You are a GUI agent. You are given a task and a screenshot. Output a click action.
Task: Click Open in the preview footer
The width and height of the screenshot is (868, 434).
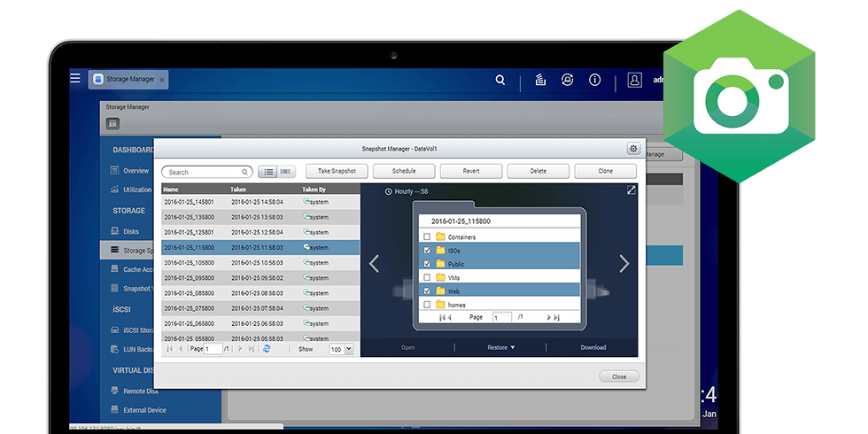pyautogui.click(x=408, y=347)
